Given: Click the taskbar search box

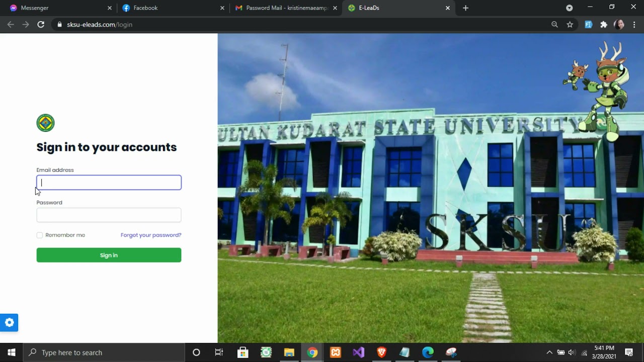Looking at the screenshot, I should click(104, 352).
